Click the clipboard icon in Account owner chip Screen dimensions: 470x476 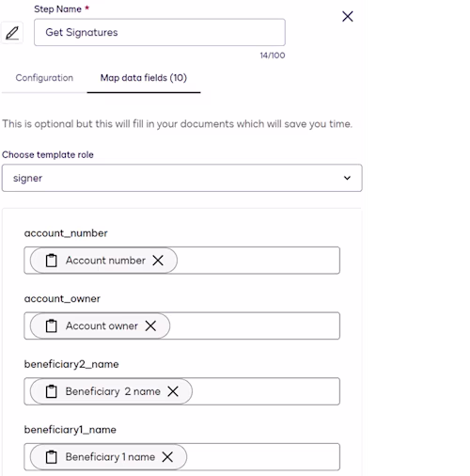[52, 325]
